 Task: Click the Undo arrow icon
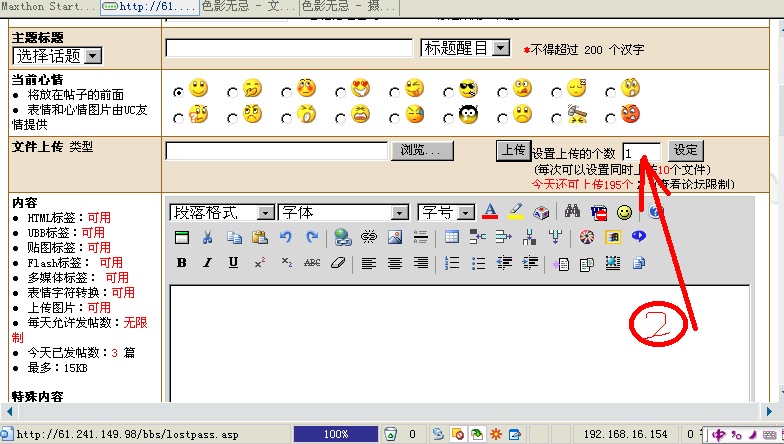[x=286, y=238]
